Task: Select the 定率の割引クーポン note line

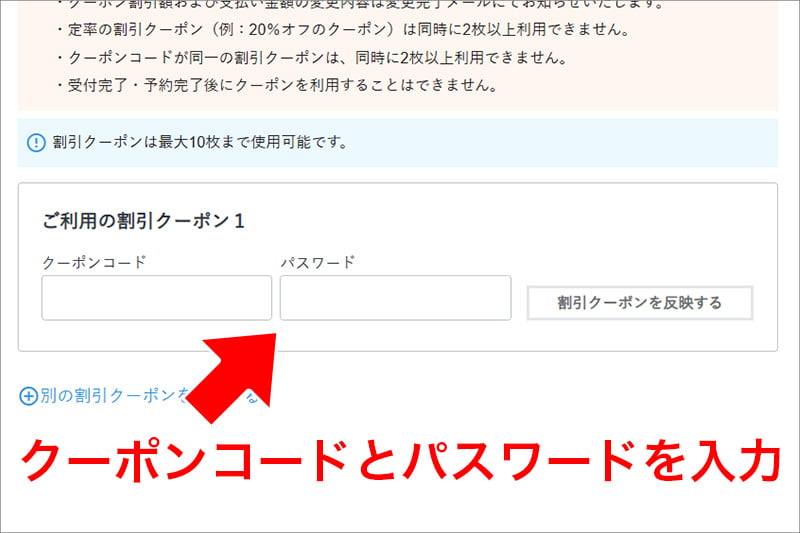Action: click(343, 30)
